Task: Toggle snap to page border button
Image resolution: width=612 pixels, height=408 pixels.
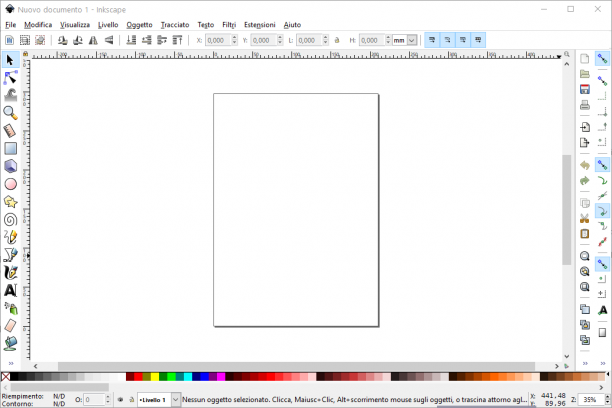Action: pos(602,333)
